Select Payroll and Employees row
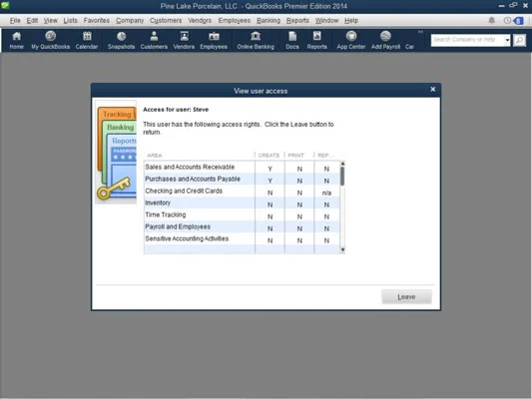The image size is (532, 399). (242, 226)
